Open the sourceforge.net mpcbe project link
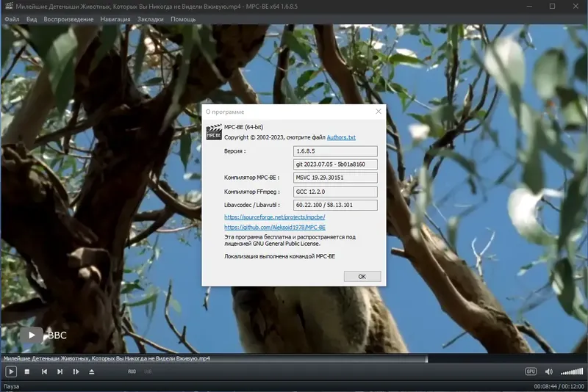The height and width of the screenshot is (392, 588). click(274, 217)
